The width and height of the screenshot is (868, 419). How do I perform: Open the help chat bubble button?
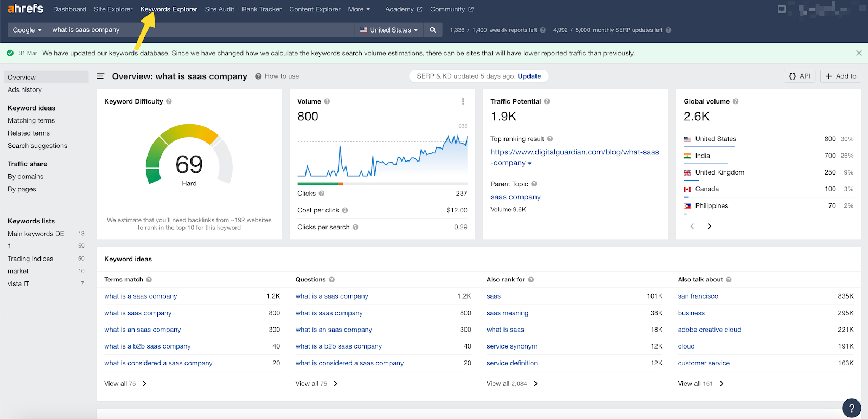(x=852, y=408)
